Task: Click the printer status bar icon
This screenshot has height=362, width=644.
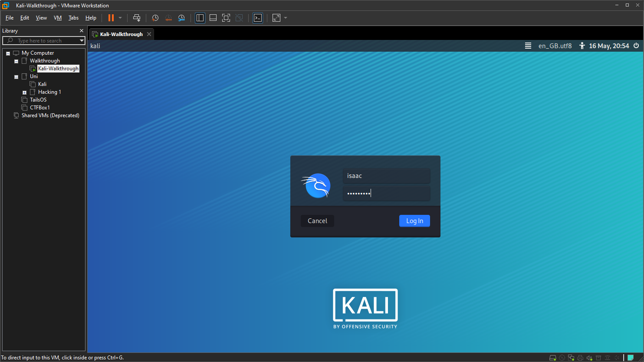Action: pos(580,358)
